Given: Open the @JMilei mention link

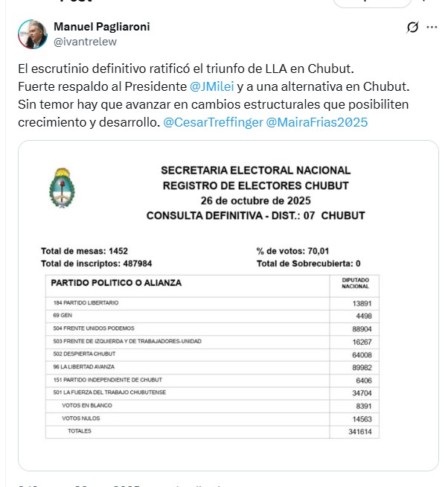Looking at the screenshot, I should tap(211, 86).
